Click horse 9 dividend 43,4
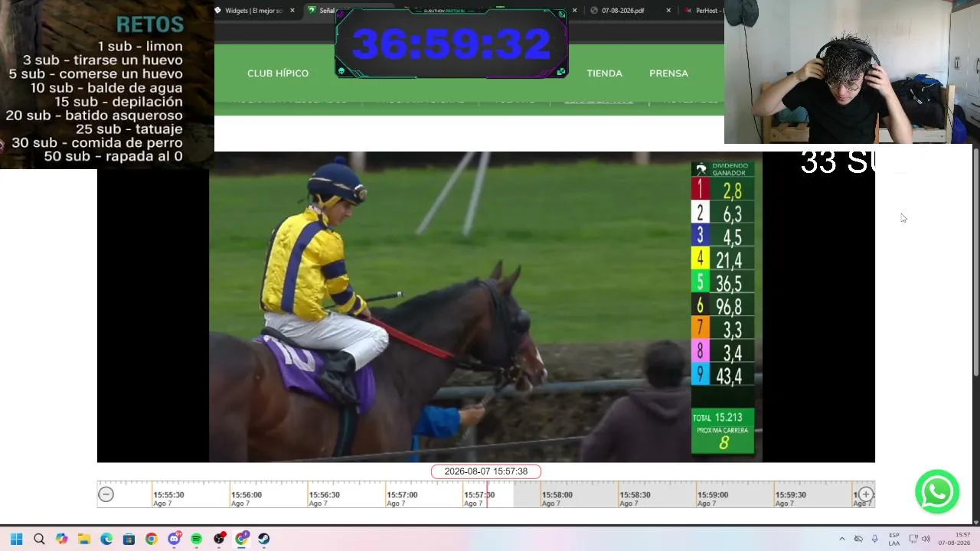The width and height of the screenshot is (980, 551). (x=723, y=376)
